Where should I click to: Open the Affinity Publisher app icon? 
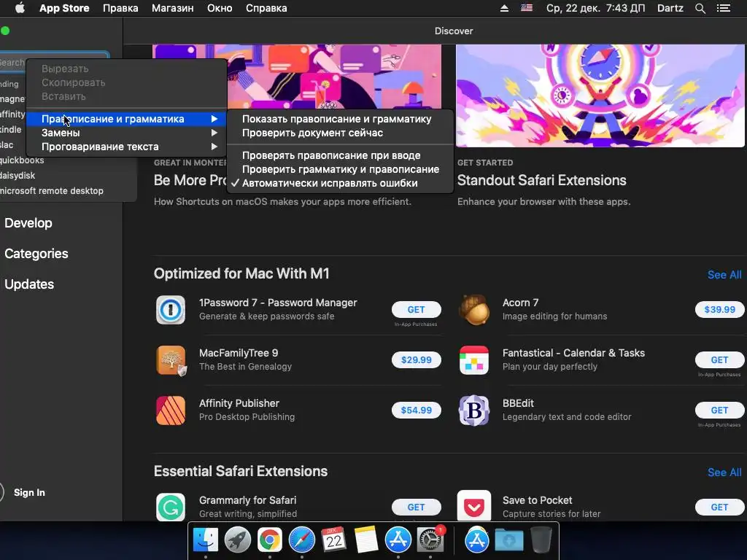171,411
